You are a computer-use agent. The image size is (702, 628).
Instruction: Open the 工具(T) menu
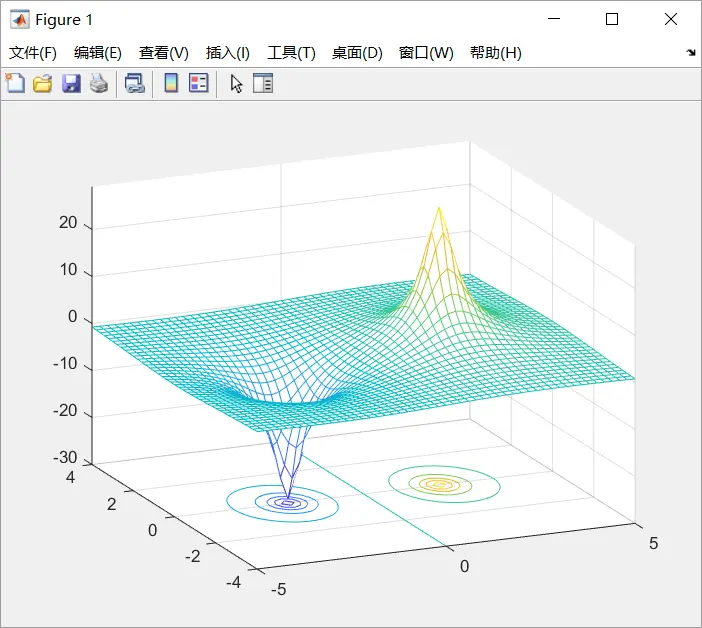[291, 53]
